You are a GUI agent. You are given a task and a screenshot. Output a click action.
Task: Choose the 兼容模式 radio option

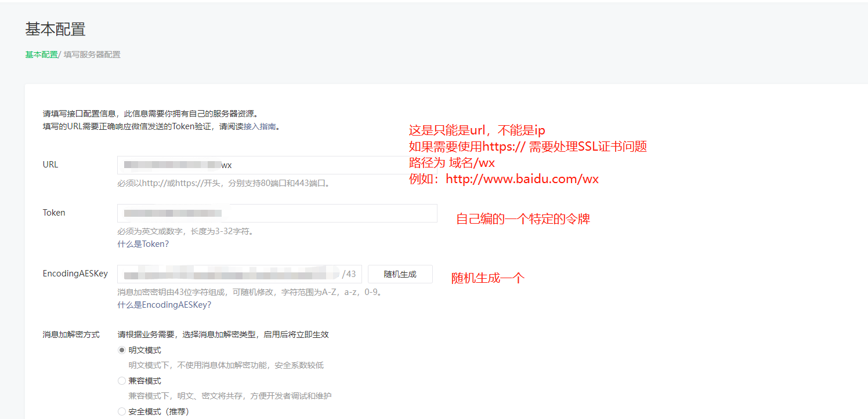pos(122,381)
